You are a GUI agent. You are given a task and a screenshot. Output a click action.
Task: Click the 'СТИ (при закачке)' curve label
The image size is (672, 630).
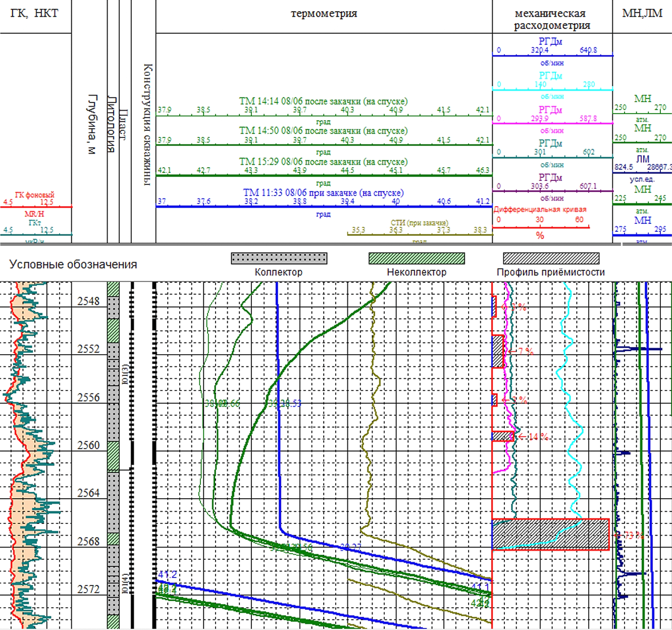point(419,223)
